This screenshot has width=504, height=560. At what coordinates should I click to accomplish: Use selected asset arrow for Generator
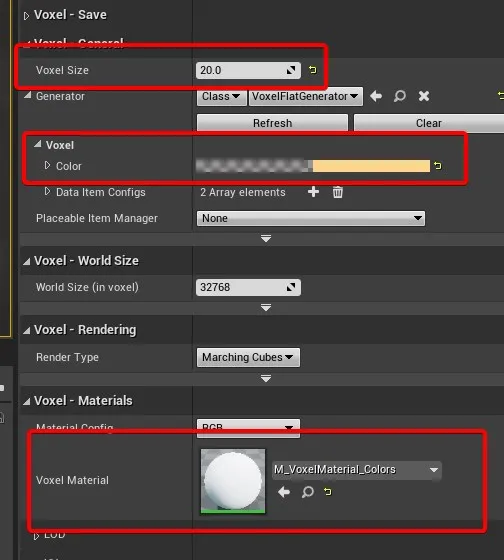376,96
